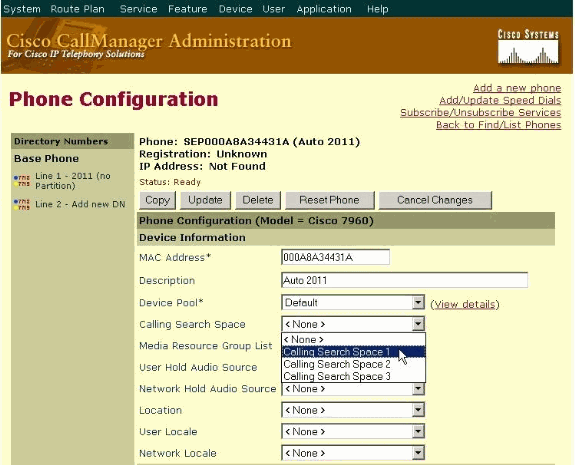Open Subscribe/Unsubscribe Services link

480,112
